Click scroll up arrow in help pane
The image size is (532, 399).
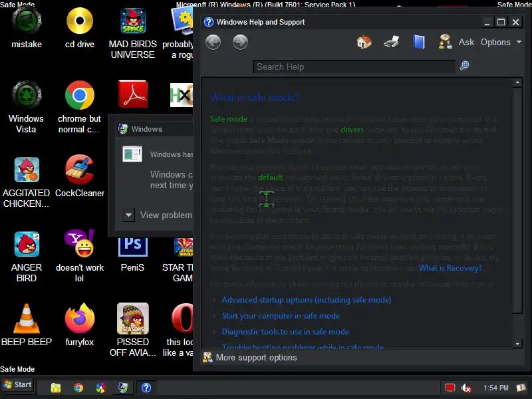[x=517, y=82]
